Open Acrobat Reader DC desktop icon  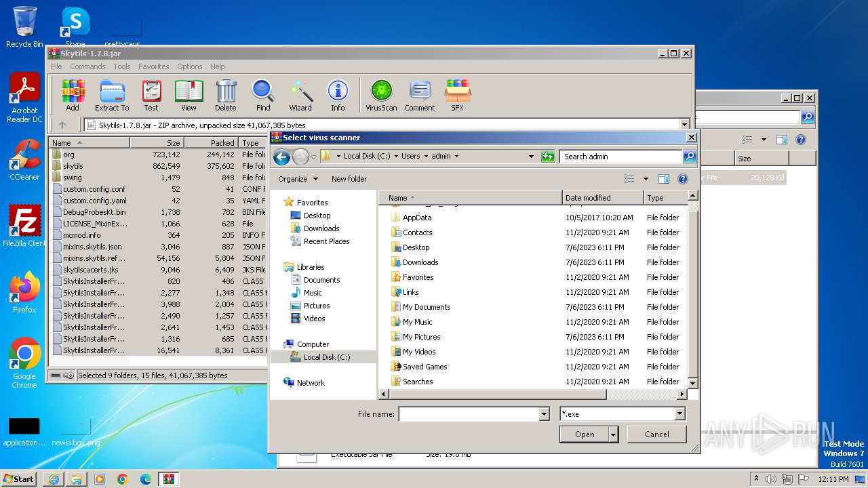pyautogui.click(x=24, y=98)
